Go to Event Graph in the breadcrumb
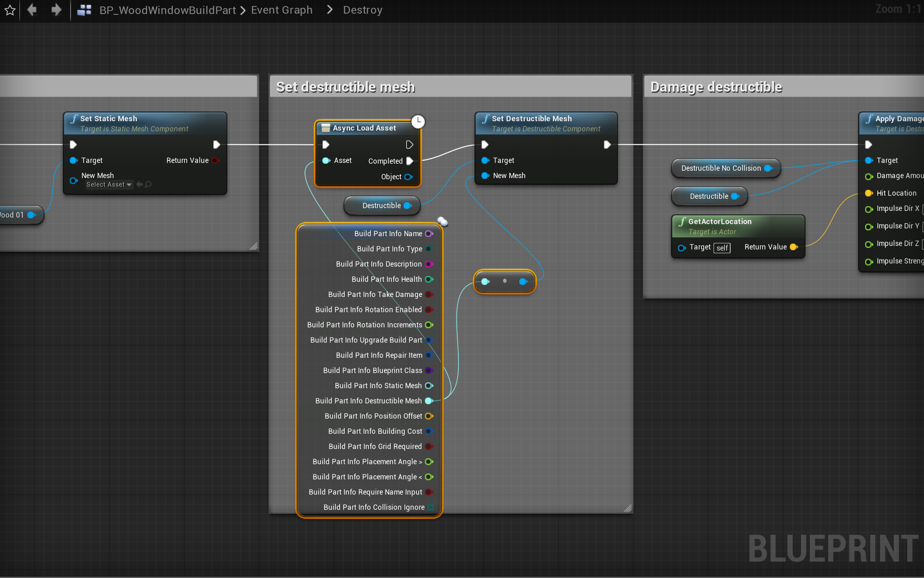 (281, 10)
